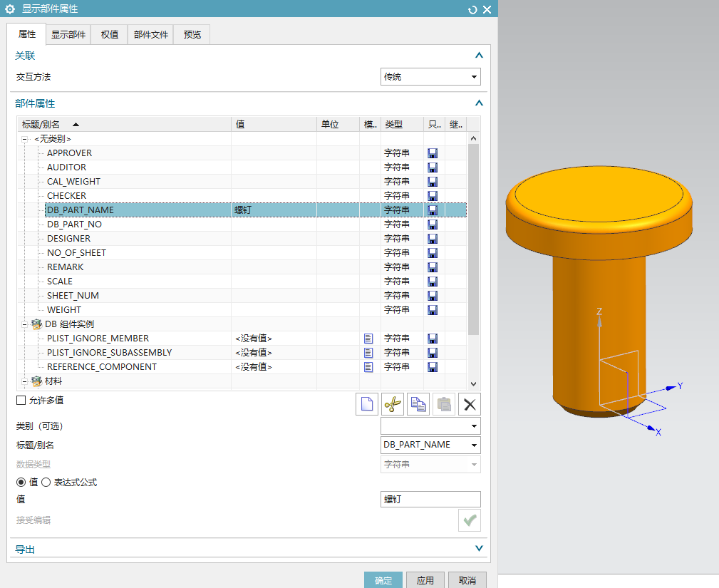719x588 pixels.
Task: Select the 值 radio button
Action: (21, 482)
